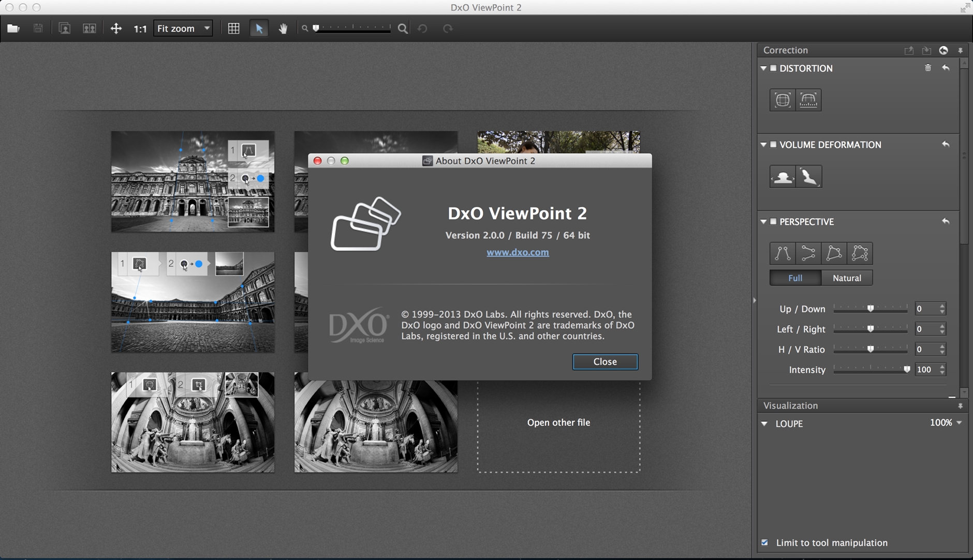Viewport: 973px width, 560px height.
Task: Reset the Perspective section
Action: tap(946, 221)
